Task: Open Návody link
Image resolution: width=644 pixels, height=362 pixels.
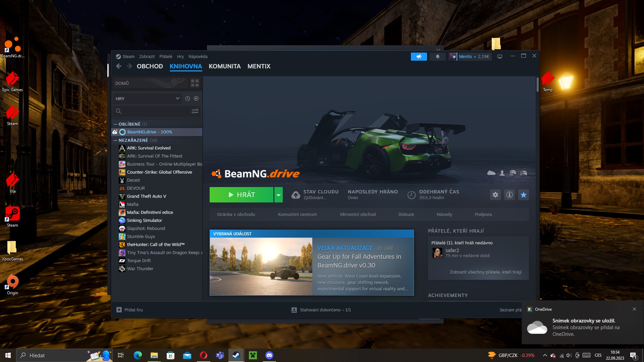Action: (444, 214)
